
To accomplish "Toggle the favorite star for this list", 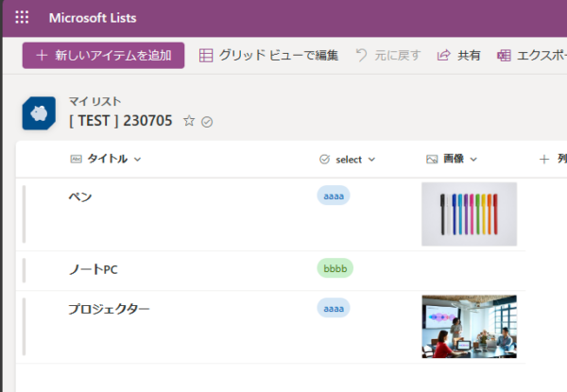I will tap(189, 121).
